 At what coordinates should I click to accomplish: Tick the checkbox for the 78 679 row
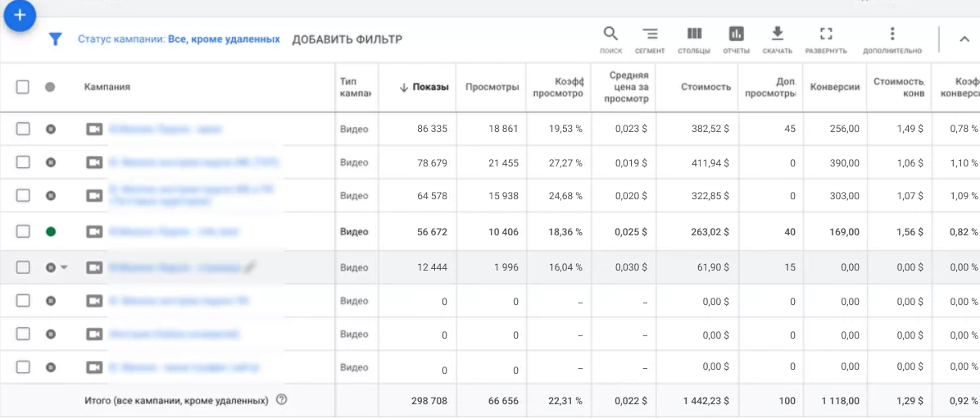(x=22, y=162)
